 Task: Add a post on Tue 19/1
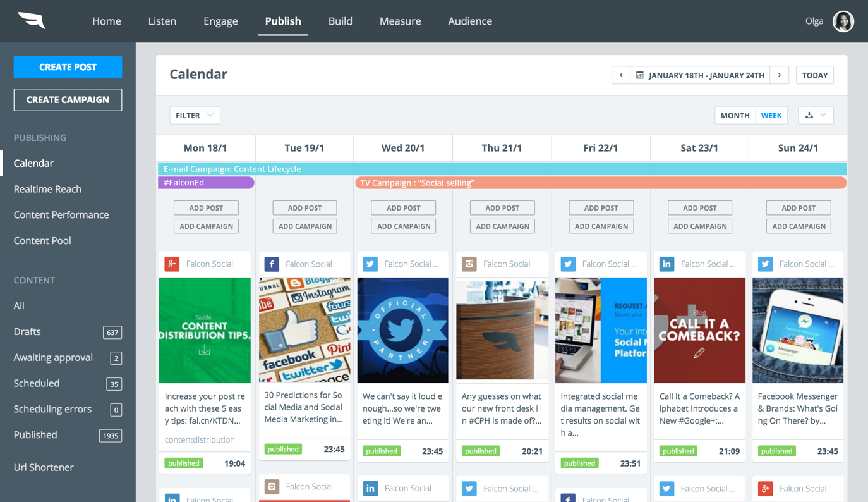304,208
